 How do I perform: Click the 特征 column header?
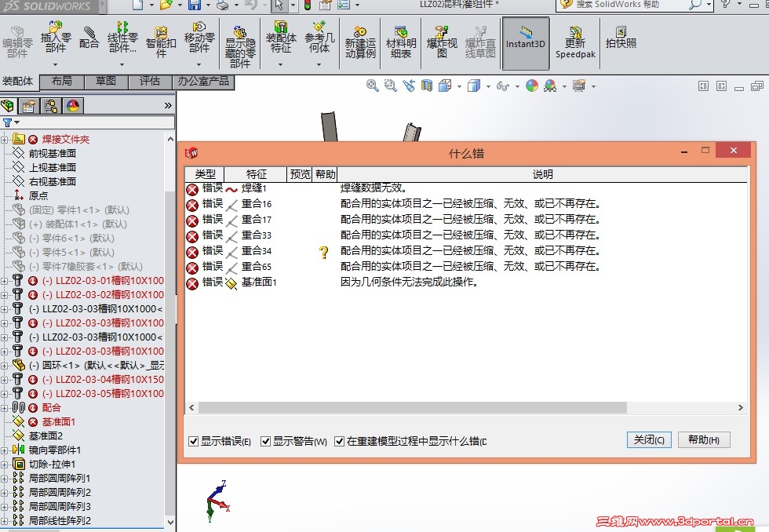256,174
